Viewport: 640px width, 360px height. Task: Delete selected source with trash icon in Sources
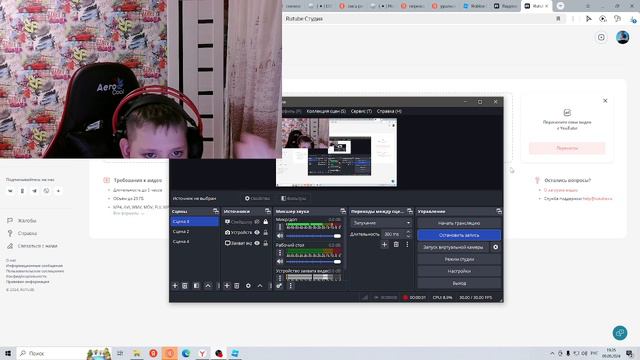pos(237,286)
